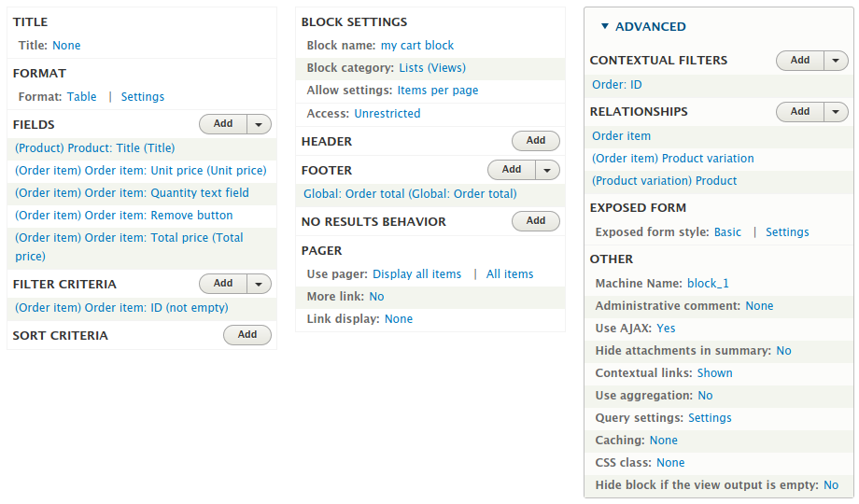Open the Contextual Filters Add dropdown arrow

[836, 61]
